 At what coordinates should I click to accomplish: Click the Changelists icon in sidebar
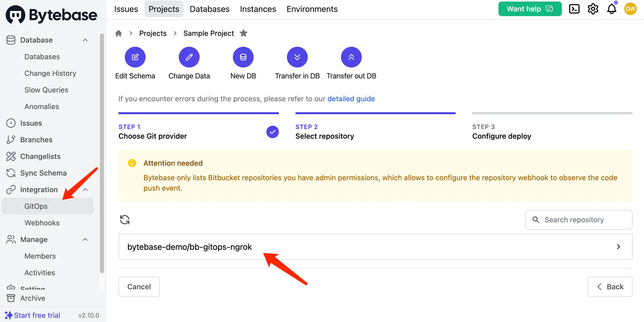click(11, 156)
